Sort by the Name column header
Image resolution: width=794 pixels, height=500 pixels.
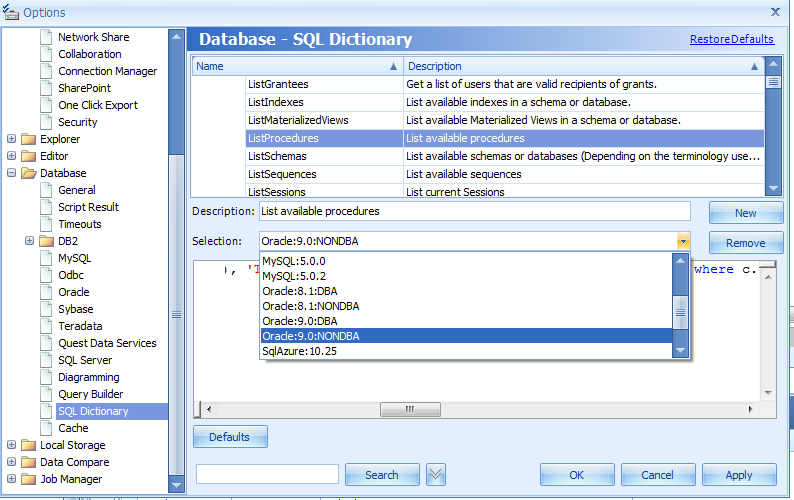pyautogui.click(x=297, y=66)
